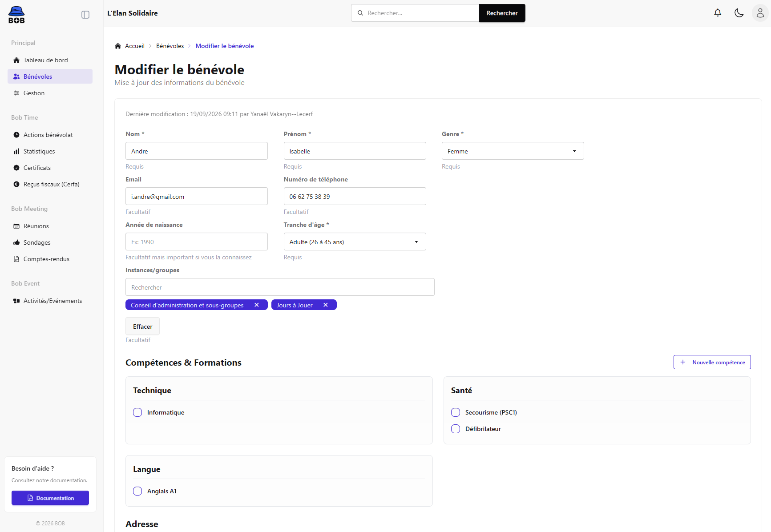771x532 pixels.
Task: Open the notifications bell
Action: coord(718,13)
